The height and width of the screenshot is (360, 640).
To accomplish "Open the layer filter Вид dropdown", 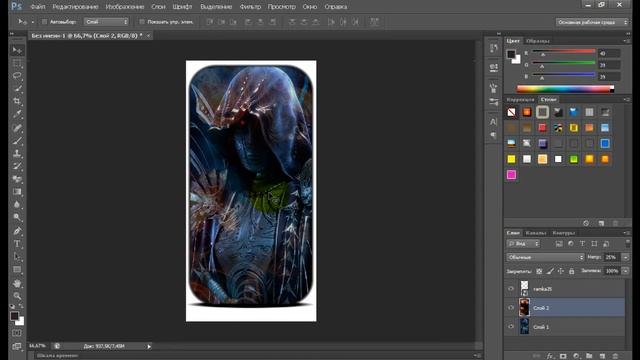I will 523,244.
